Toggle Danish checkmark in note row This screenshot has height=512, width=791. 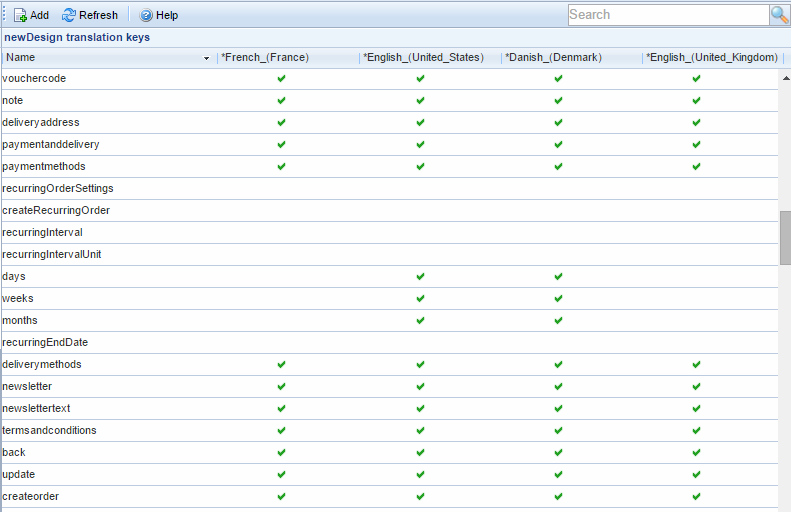click(558, 100)
